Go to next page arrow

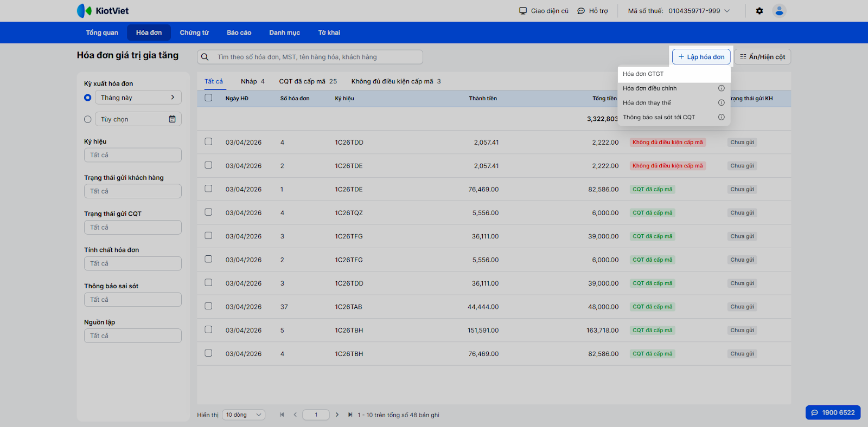click(x=337, y=415)
